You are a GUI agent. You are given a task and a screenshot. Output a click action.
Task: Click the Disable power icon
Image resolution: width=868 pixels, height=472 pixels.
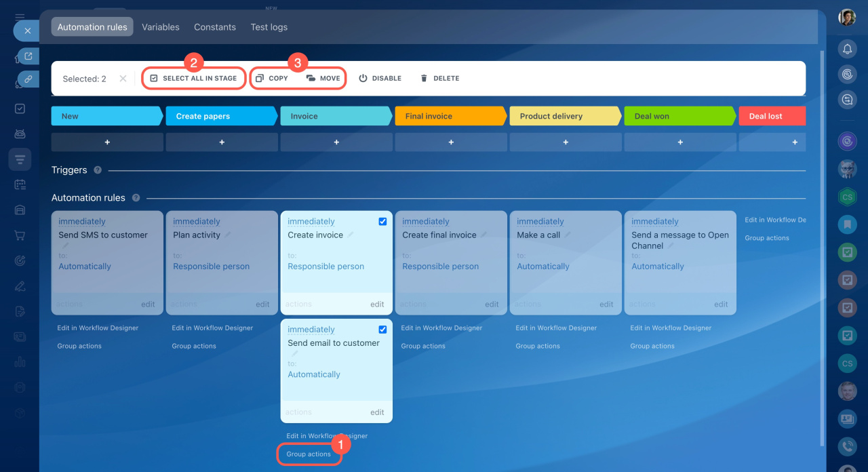coord(363,79)
